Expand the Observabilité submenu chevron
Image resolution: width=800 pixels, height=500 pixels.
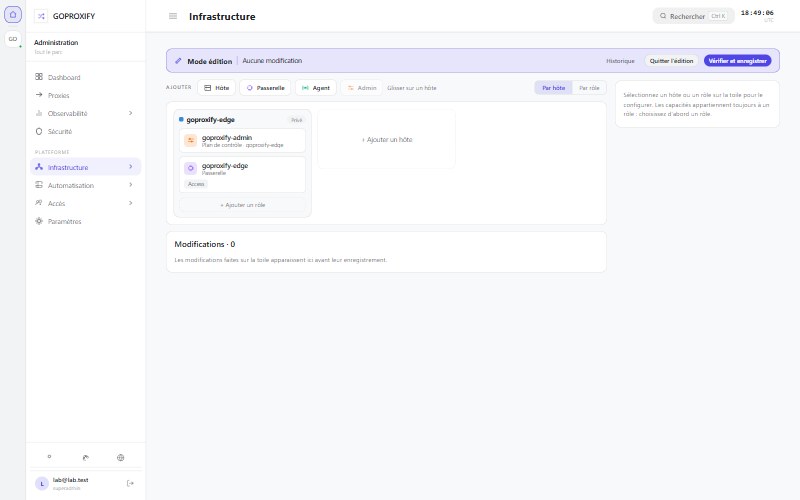point(131,113)
